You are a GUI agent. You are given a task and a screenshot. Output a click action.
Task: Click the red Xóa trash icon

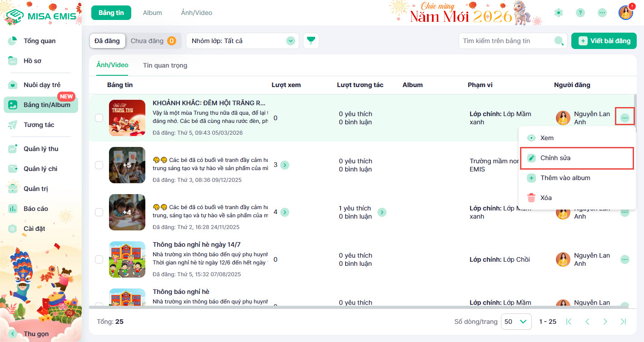[531, 198]
